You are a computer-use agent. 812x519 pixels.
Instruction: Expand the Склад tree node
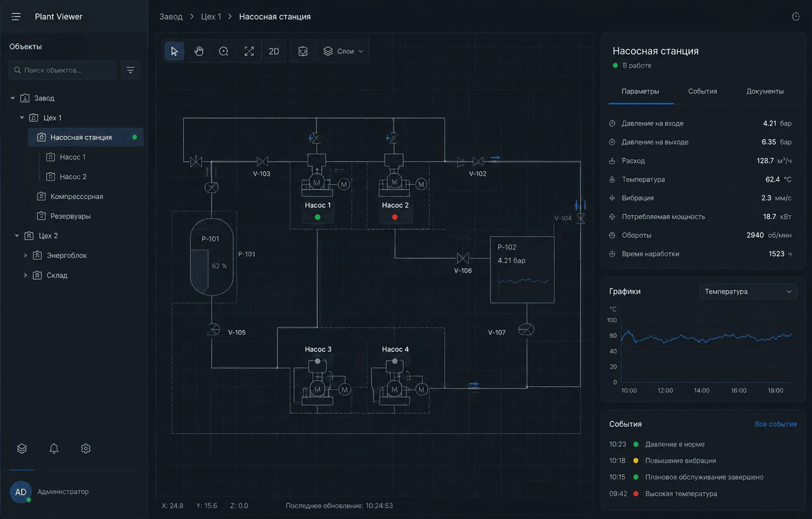pos(25,275)
